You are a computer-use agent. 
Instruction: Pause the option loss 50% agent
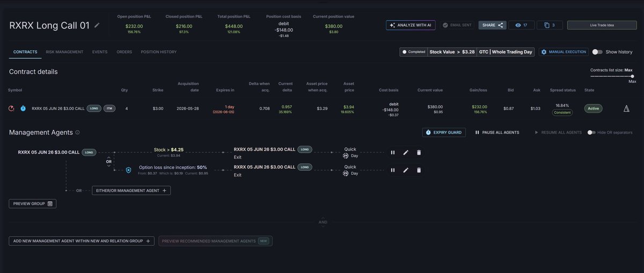392,170
